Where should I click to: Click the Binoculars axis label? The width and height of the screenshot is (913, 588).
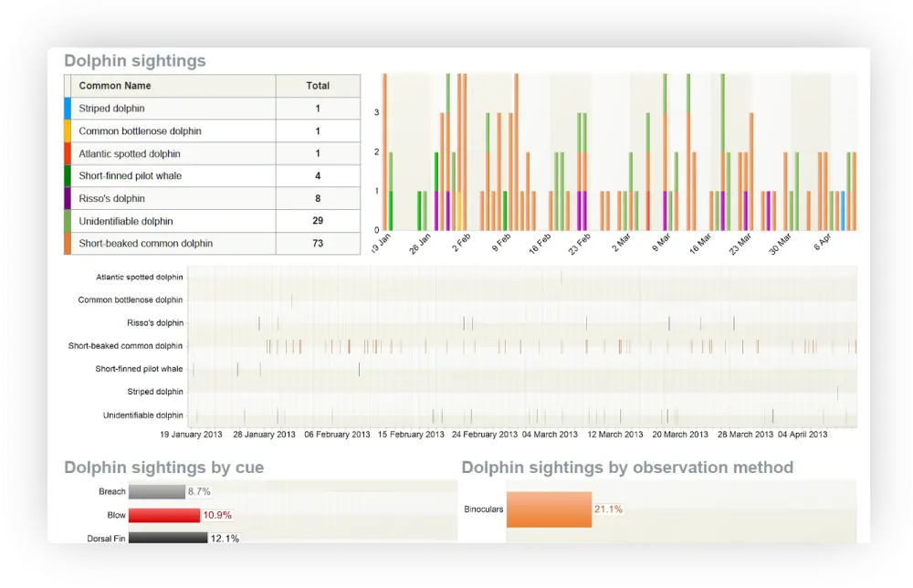tap(483, 509)
